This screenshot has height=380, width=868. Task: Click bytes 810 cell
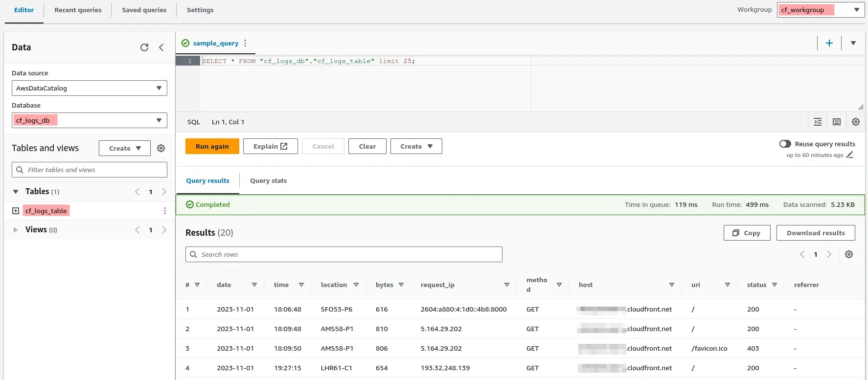coord(382,329)
